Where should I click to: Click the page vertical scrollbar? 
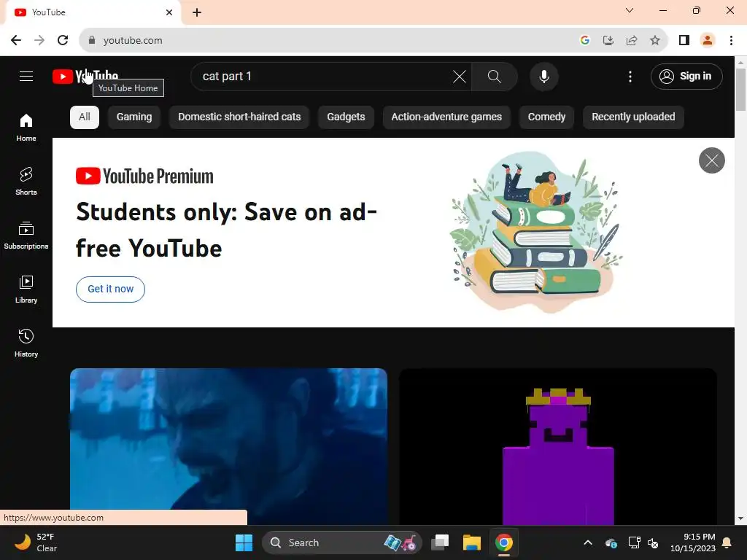(740, 90)
